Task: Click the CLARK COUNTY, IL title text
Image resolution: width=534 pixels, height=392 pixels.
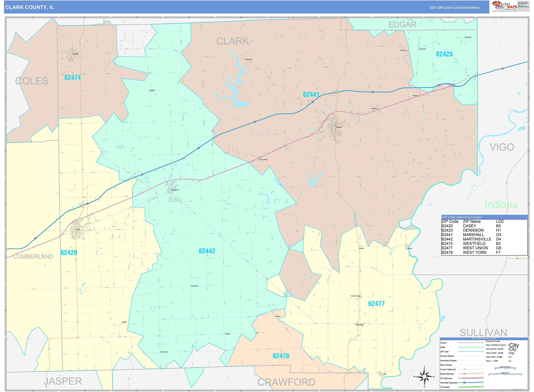Action: [30, 7]
